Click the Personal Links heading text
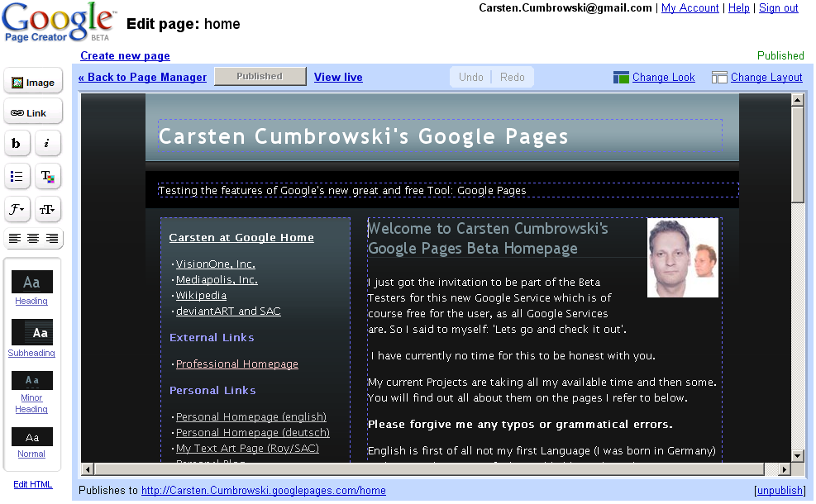The image size is (816, 504). (x=212, y=391)
